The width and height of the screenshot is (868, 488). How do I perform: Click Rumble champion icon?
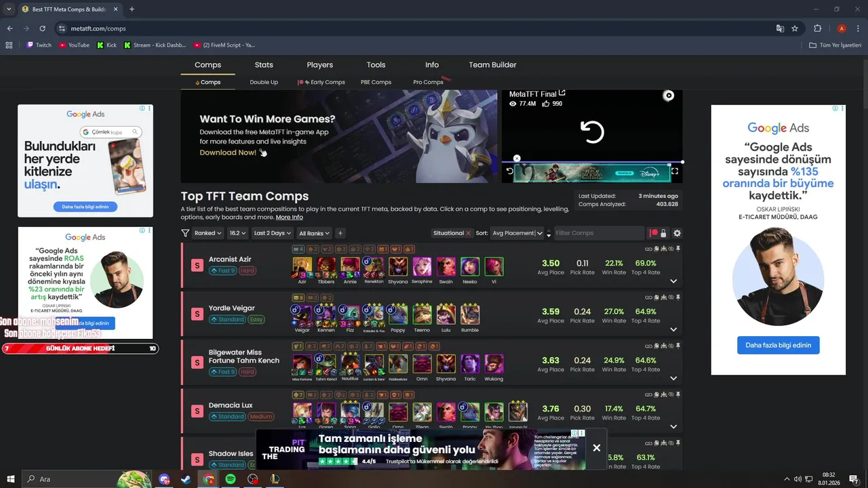(470, 315)
